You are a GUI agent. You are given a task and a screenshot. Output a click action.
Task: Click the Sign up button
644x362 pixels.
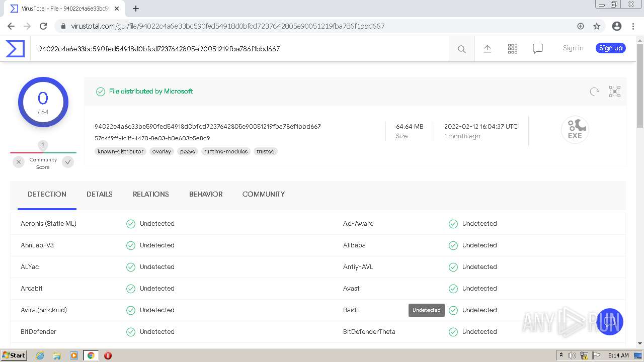pos(611,48)
